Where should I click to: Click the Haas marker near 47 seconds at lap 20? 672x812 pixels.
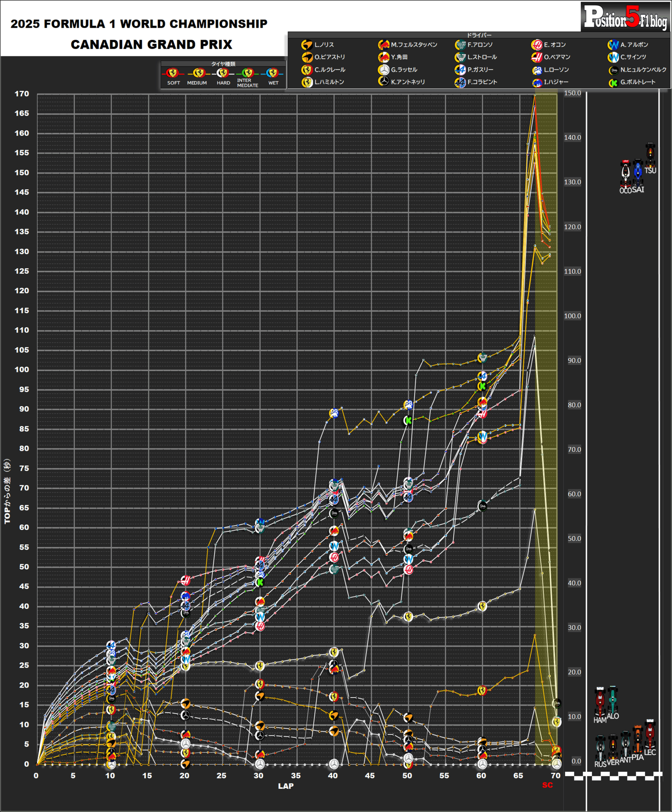(186, 580)
